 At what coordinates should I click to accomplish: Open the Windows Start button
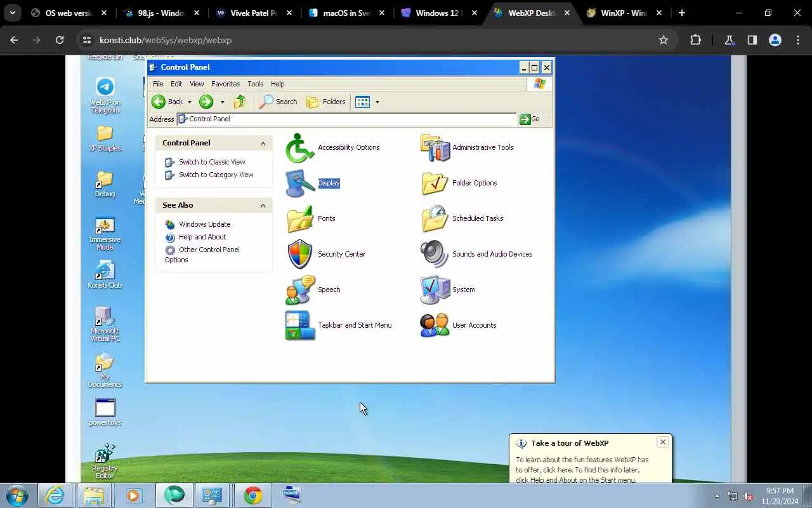[16, 495]
